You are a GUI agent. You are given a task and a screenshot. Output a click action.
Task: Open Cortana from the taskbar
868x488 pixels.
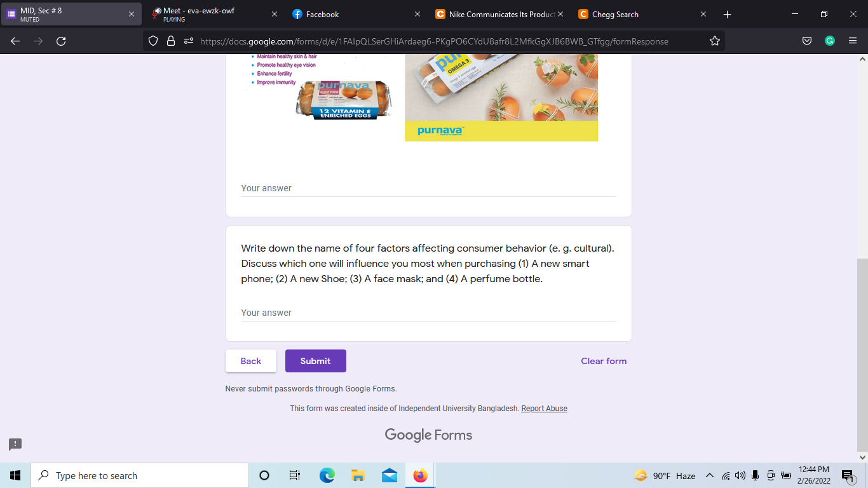click(x=264, y=475)
